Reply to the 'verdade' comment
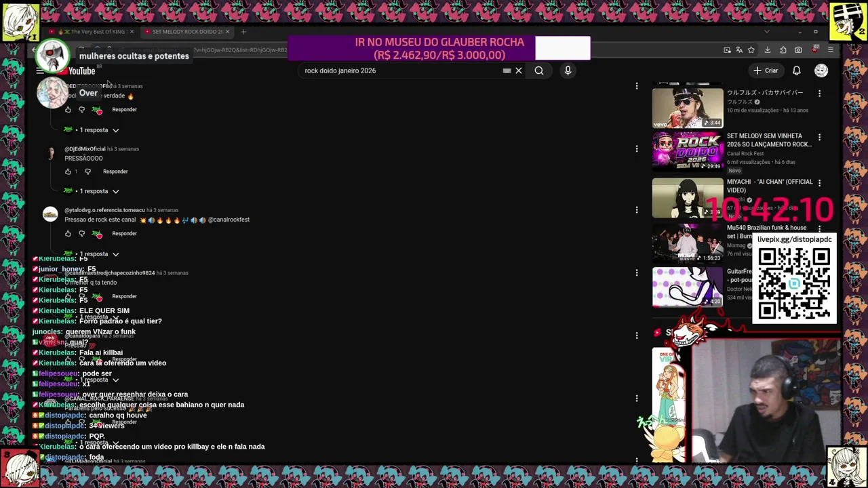Screen dimensions: 868x488 click(124, 110)
